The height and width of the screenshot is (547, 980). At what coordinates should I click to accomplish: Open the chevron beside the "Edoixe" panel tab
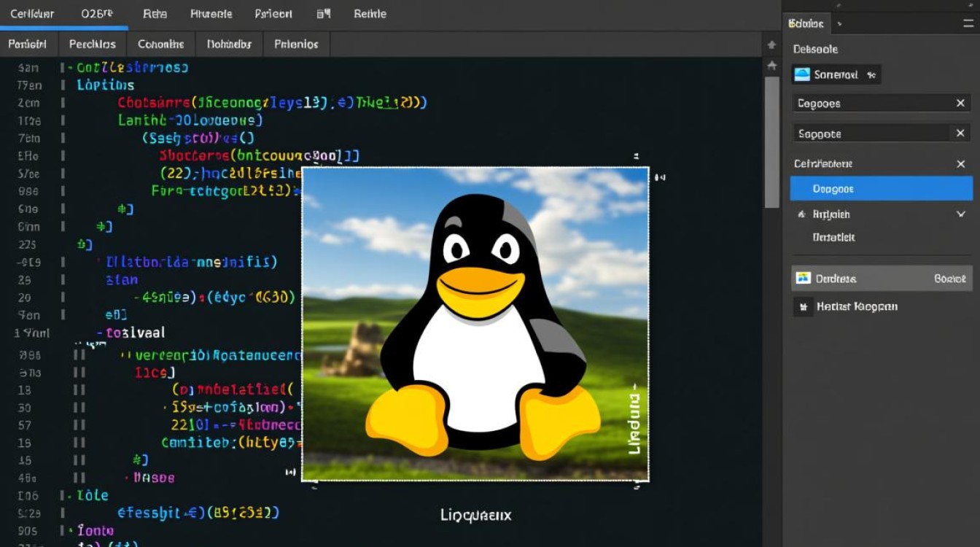click(x=839, y=23)
